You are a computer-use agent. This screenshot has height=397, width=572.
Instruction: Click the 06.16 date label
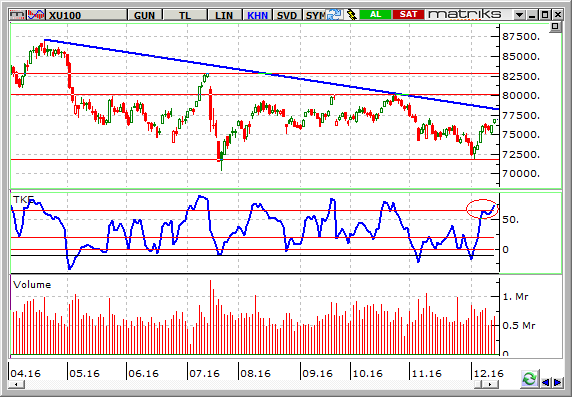[143, 374]
